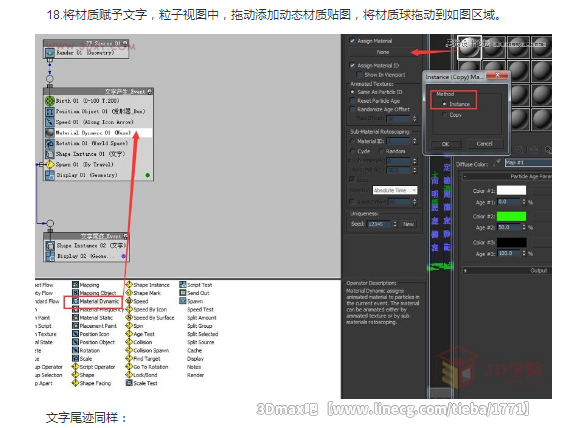569x428 pixels.
Task: Open the black Color #3 swatch
Action: pyautogui.click(x=511, y=242)
